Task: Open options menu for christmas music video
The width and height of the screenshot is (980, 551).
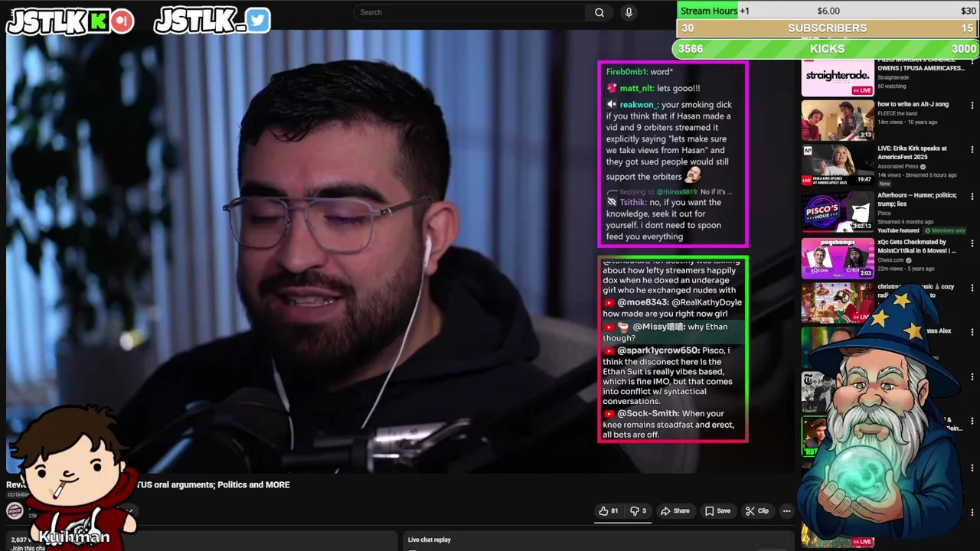Action: (972, 289)
